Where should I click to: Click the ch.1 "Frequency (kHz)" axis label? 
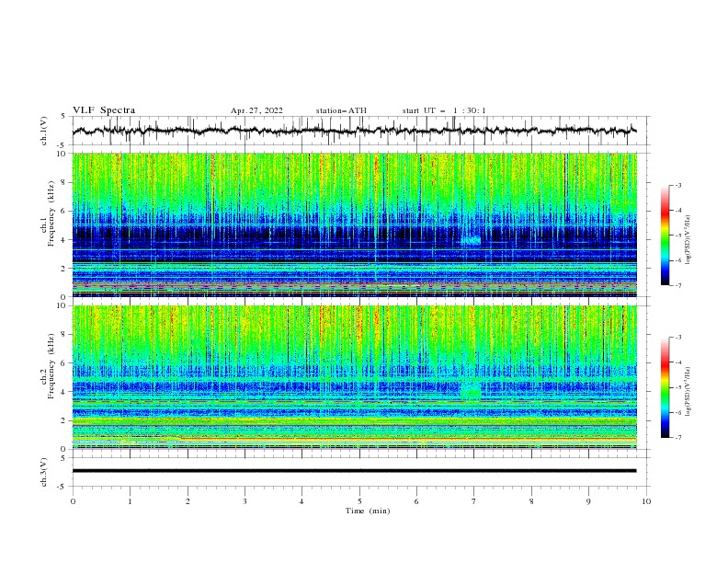click(51, 212)
